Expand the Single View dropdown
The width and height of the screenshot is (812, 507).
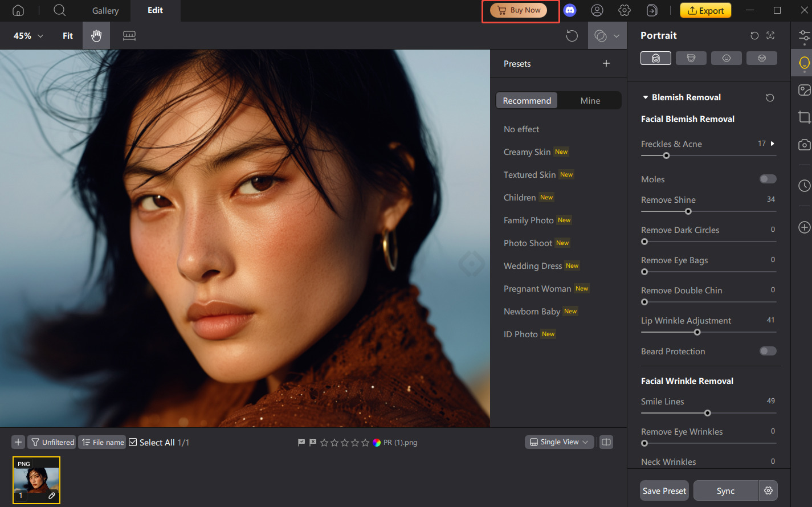click(559, 442)
